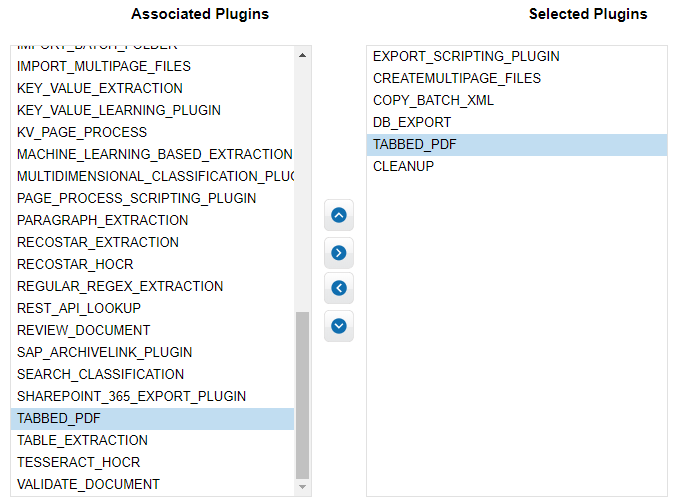
Task: Select RECOSTAR_HOCR in Associated Plugins
Action: coord(153,264)
